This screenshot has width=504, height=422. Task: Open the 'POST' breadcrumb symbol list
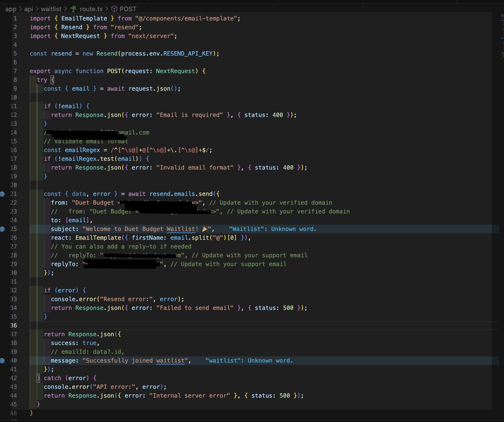pyautogui.click(x=128, y=8)
